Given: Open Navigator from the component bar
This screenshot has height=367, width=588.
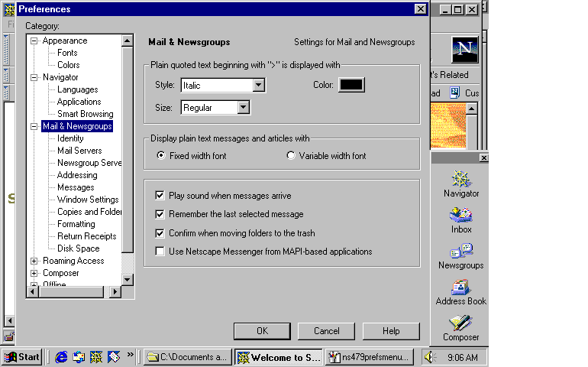Looking at the screenshot, I should 461,184.
